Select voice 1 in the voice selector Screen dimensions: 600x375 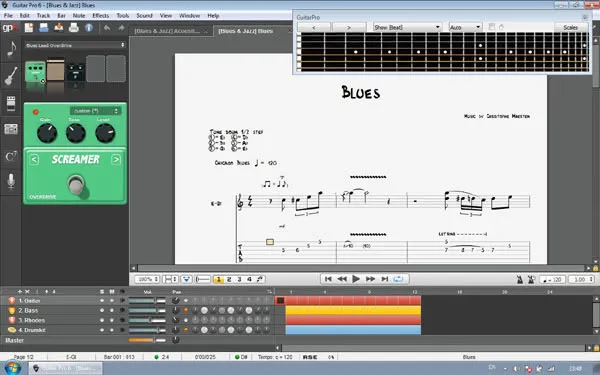pyautogui.click(x=218, y=279)
